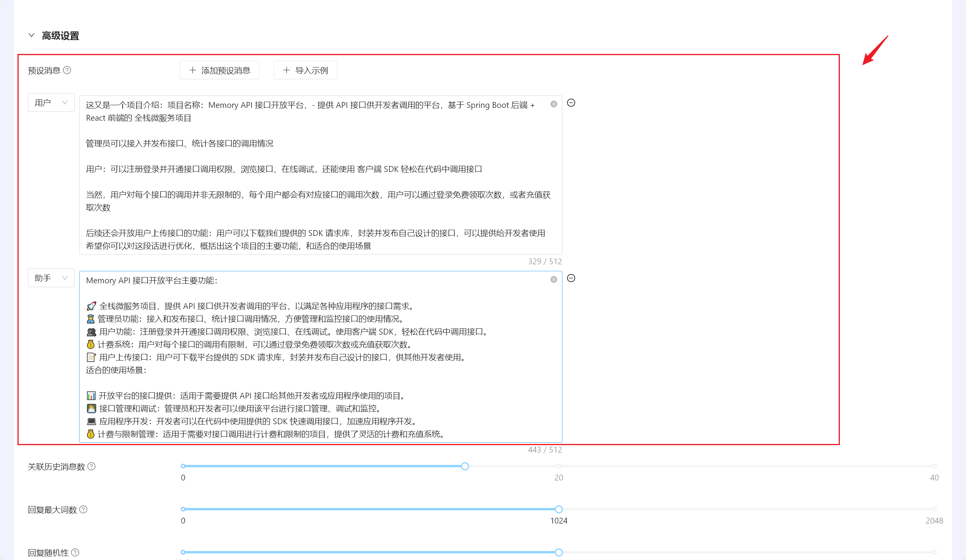Viewport: 966px width, 560px height.
Task: Click the 预设消息 label
Action: pos(44,70)
